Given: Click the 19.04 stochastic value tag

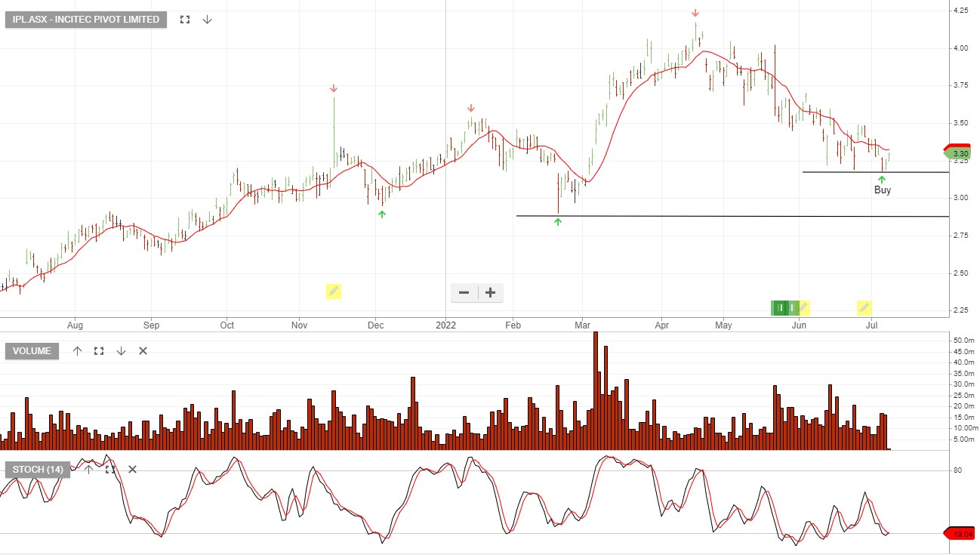Looking at the screenshot, I should pyautogui.click(x=960, y=533).
